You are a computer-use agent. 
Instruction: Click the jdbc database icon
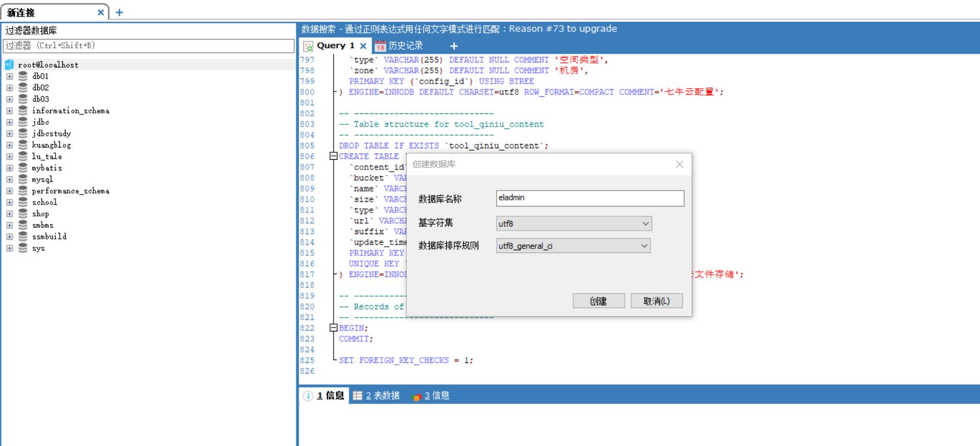[23, 122]
